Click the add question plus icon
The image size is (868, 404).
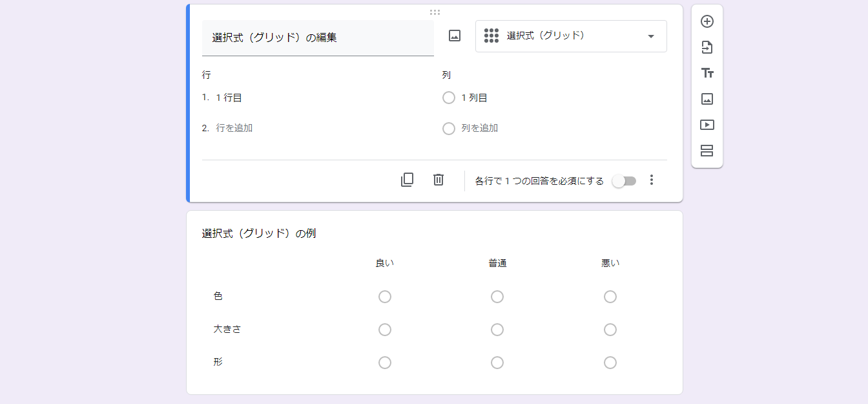pyautogui.click(x=707, y=21)
